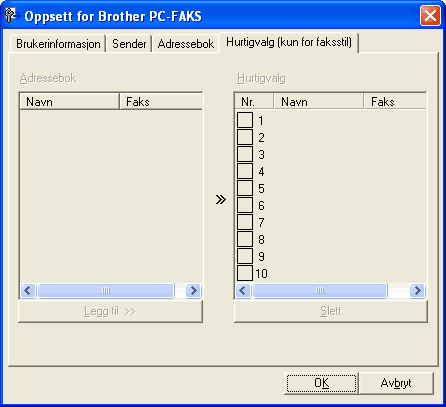Click right scroll arrow in Hurtigvalg list
Screen dimensions: 446x407
(x=417, y=291)
